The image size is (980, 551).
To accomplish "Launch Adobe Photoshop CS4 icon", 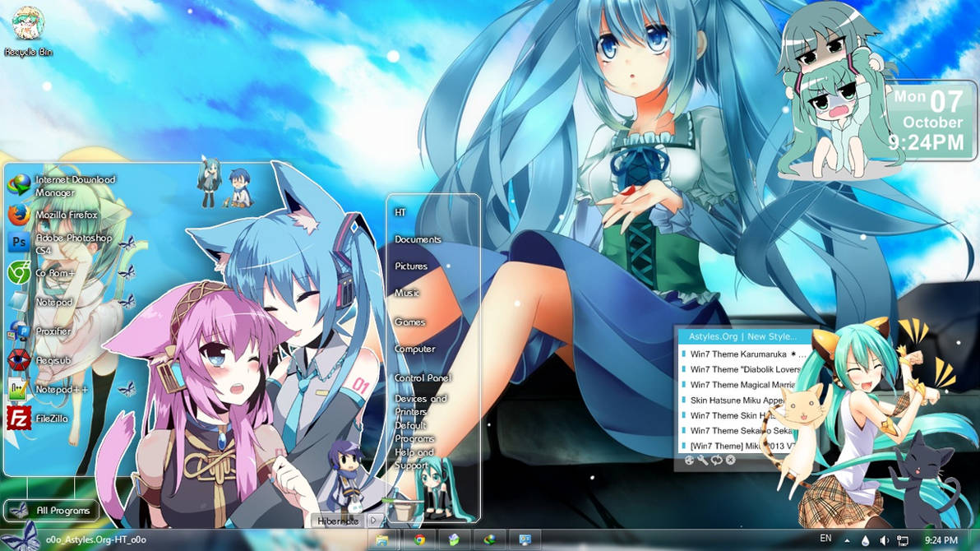I will tap(59, 243).
